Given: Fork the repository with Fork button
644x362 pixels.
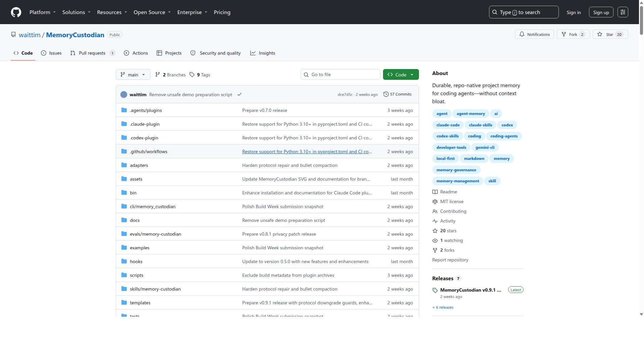Looking at the screenshot, I should [573, 35].
